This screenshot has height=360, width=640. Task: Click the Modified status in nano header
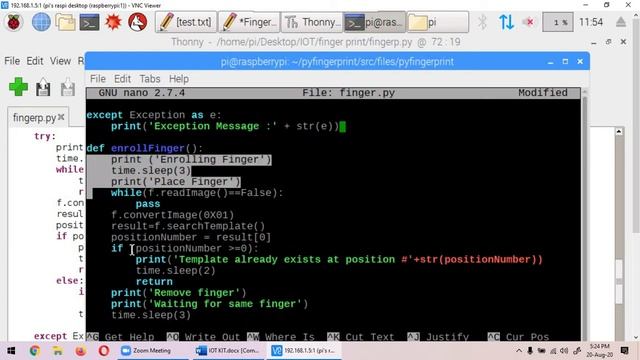[x=543, y=93]
